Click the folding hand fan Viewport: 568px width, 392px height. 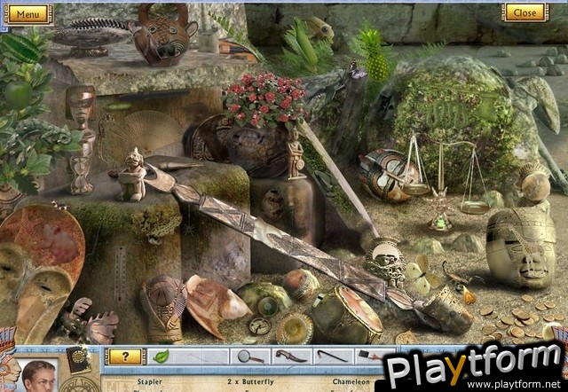pos(145,132)
